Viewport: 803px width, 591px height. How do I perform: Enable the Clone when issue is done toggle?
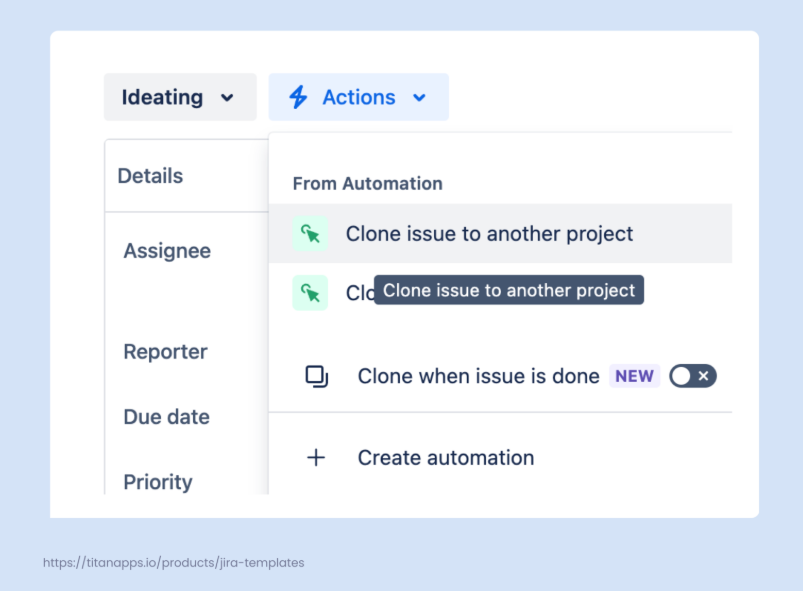[x=692, y=376]
